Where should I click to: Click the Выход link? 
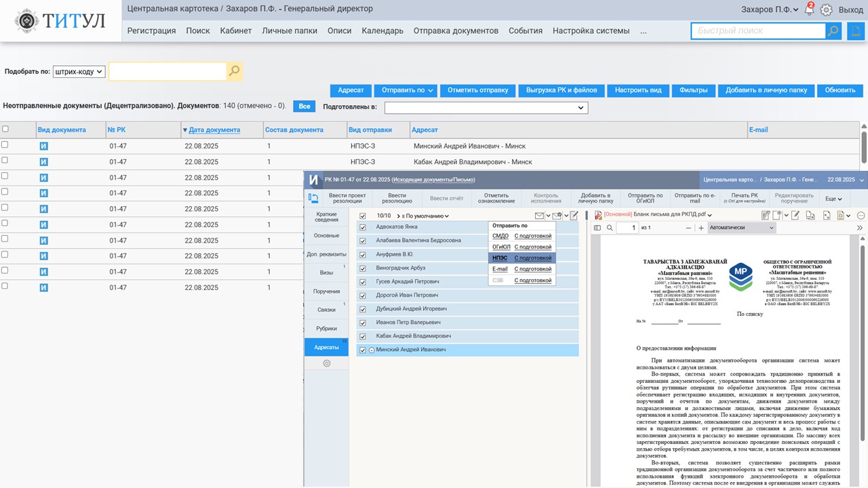coord(850,10)
